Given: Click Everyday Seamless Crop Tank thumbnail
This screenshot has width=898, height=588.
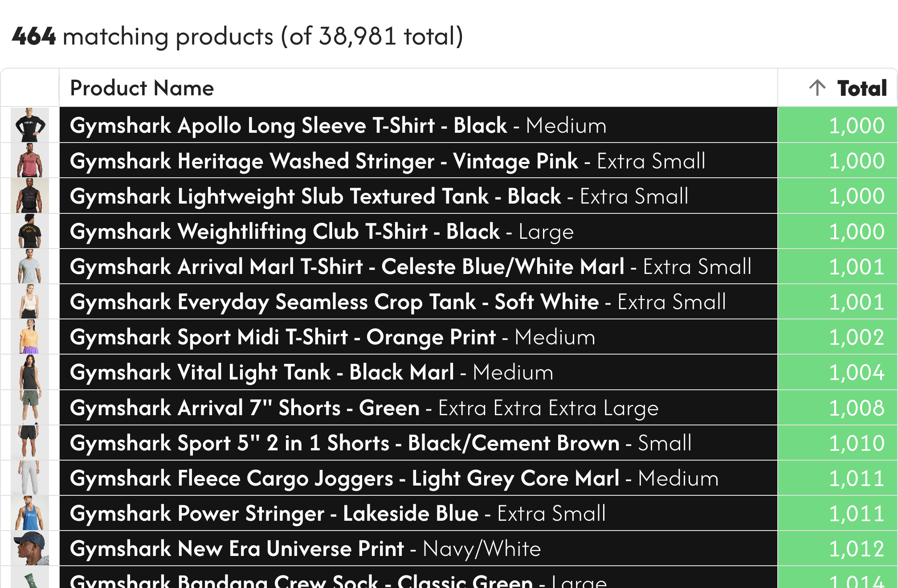Looking at the screenshot, I should [x=30, y=302].
